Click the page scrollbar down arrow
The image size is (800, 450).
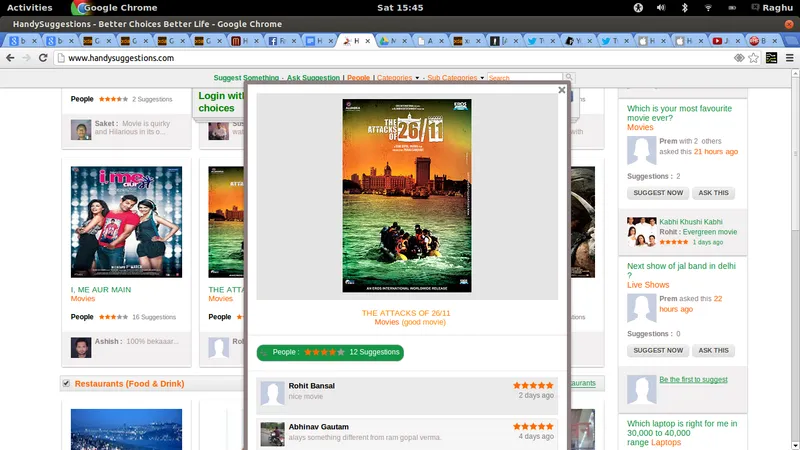795,445
